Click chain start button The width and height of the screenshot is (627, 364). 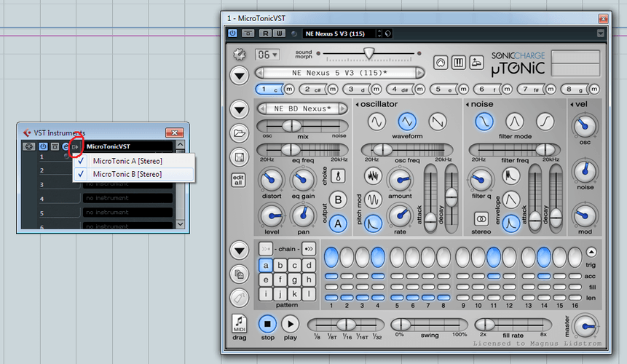(266, 249)
